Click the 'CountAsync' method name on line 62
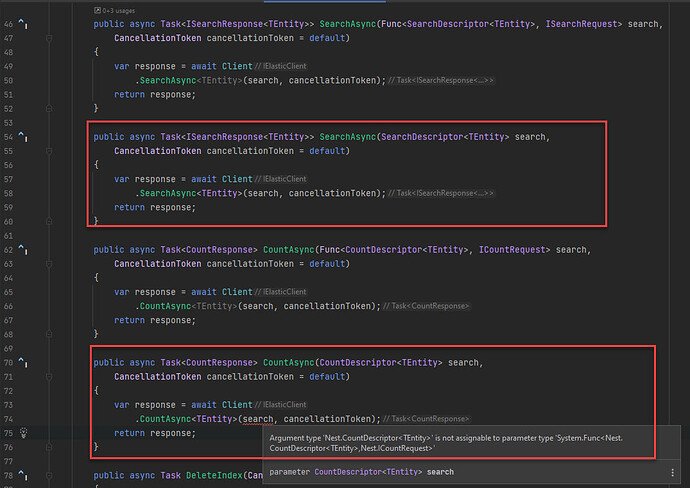The width and height of the screenshot is (690, 488). 289,250
